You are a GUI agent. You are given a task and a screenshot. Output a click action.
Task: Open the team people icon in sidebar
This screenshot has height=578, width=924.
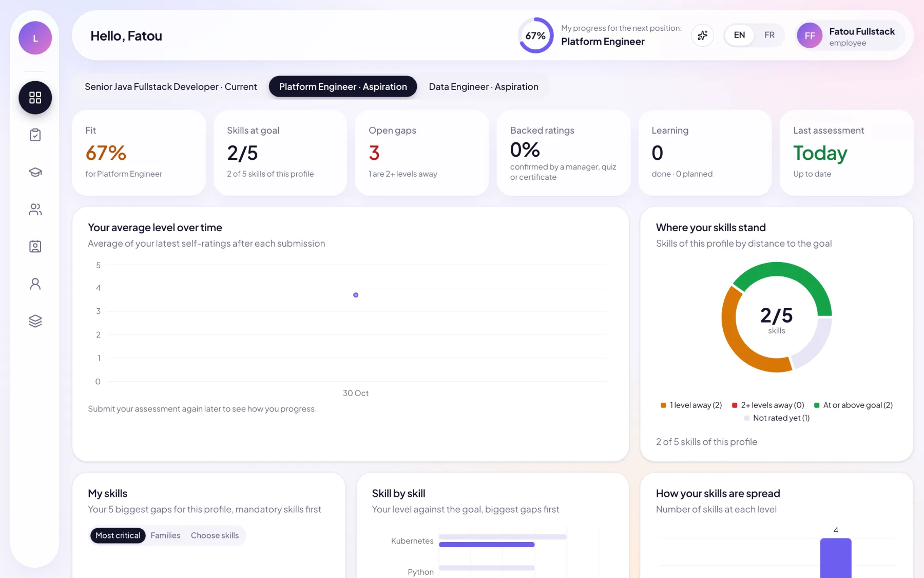click(35, 210)
